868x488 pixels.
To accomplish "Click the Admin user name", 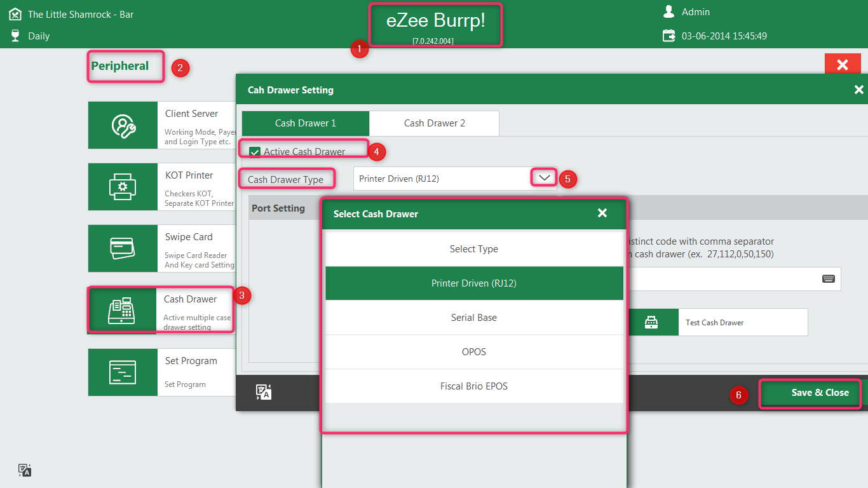I will [696, 12].
